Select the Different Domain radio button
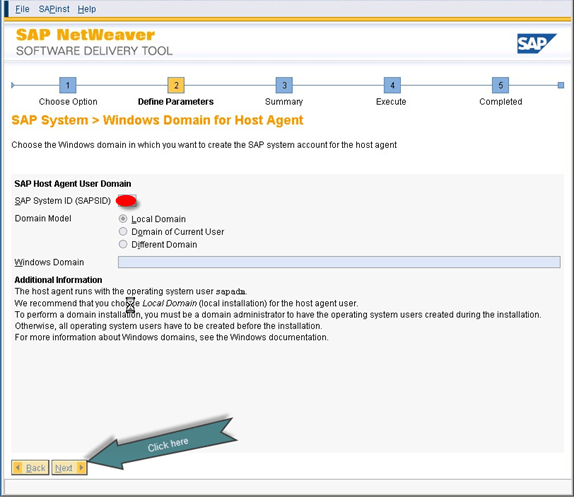574x498 pixels. 123,244
